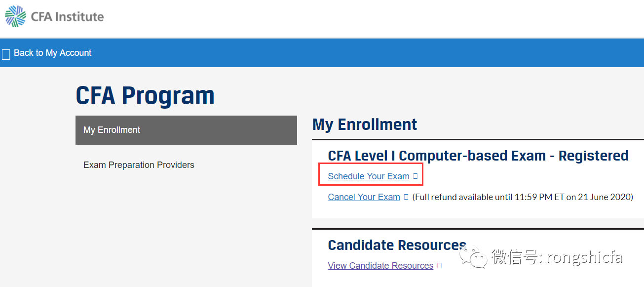Image resolution: width=644 pixels, height=287 pixels.
Task: Click the back arrow icon beside Back to My Account
Action: 6,54
